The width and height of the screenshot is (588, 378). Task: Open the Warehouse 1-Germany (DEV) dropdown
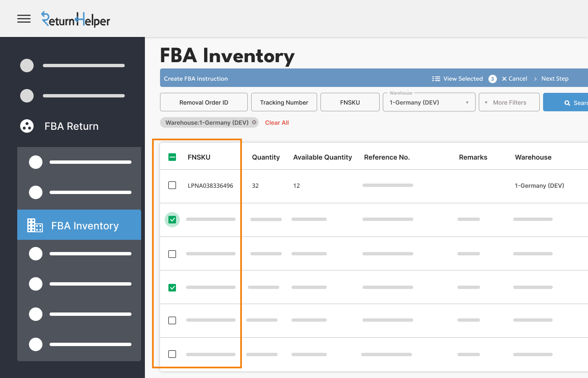point(429,102)
